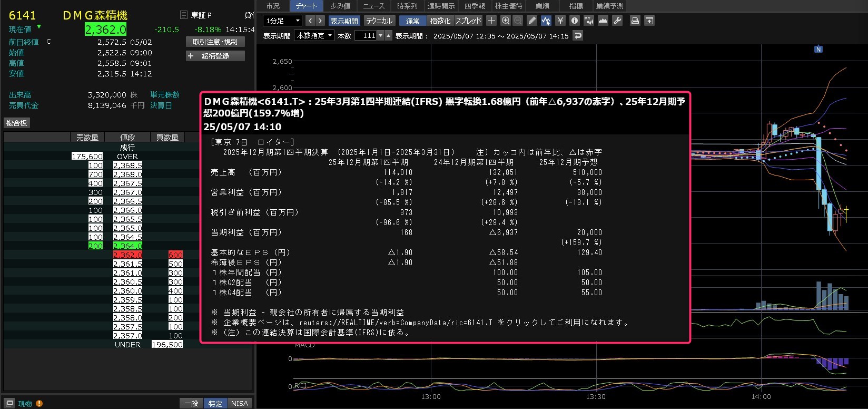This screenshot has height=409, width=868.
Task: Increase bar count with up stepper
Action: coord(389,36)
